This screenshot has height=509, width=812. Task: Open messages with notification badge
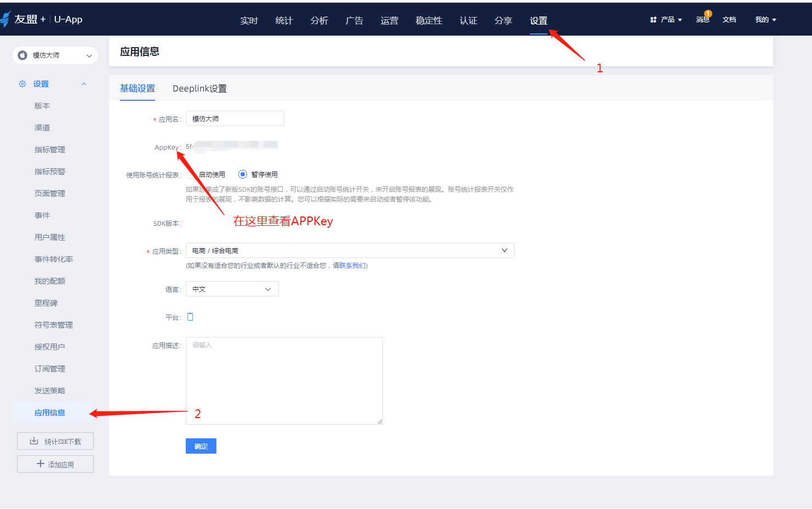pyautogui.click(x=702, y=19)
